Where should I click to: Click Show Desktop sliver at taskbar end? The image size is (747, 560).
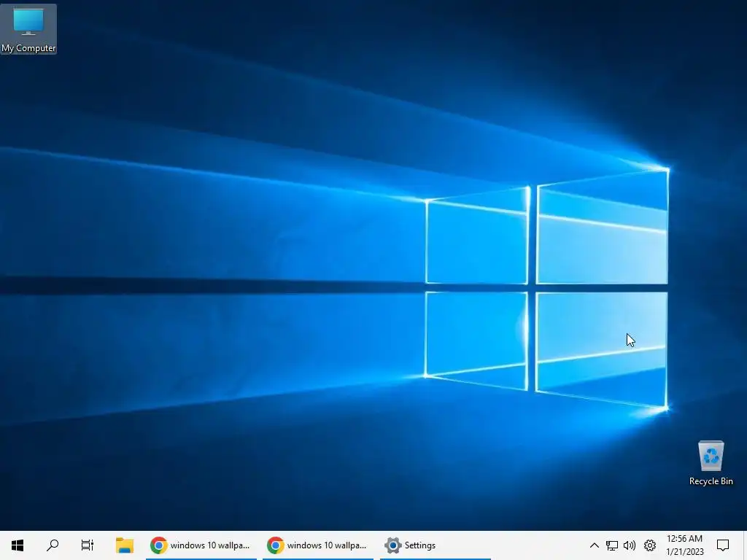745,545
